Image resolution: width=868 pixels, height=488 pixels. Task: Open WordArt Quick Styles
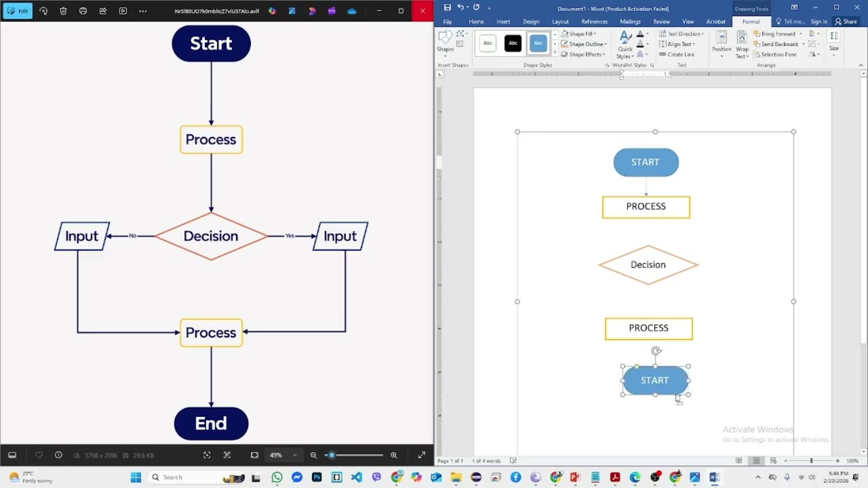(625, 45)
